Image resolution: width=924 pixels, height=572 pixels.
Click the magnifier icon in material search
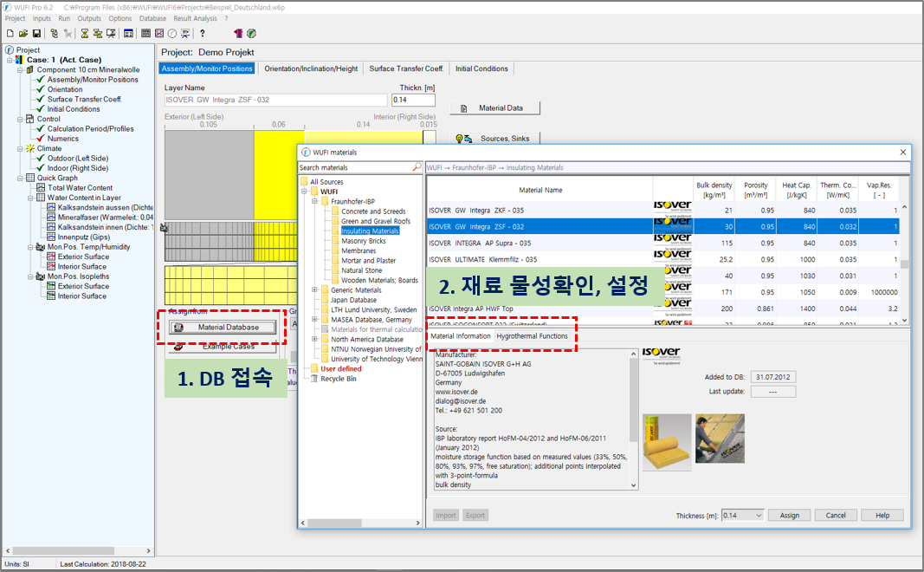click(x=417, y=167)
